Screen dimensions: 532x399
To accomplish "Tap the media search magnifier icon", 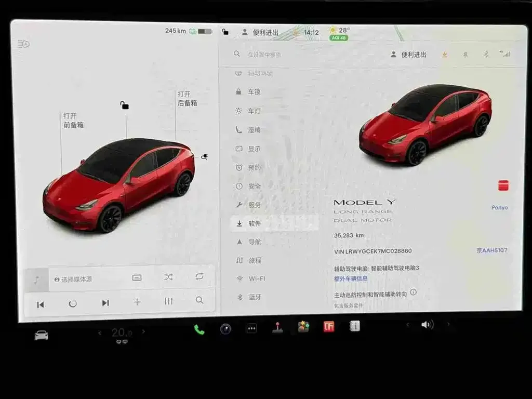I will point(199,300).
